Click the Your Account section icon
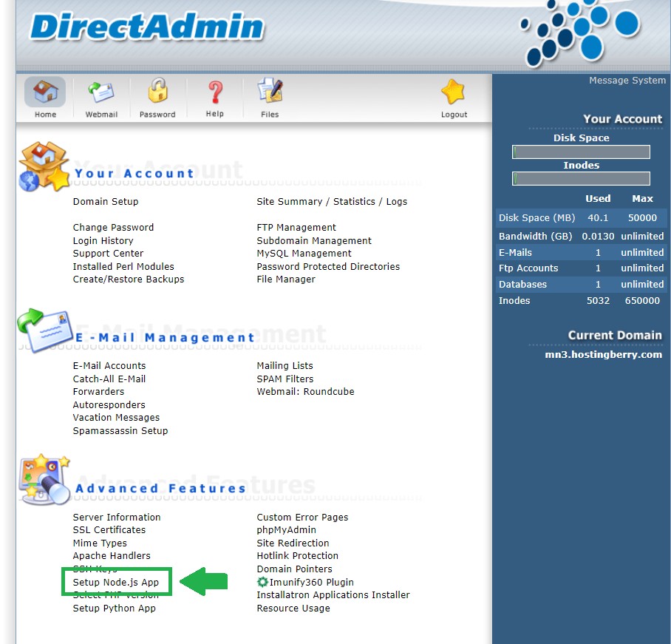671x644 pixels. pyautogui.click(x=44, y=166)
